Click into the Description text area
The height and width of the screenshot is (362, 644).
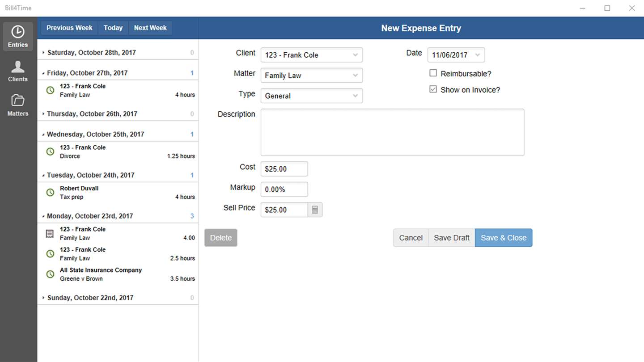tap(392, 132)
